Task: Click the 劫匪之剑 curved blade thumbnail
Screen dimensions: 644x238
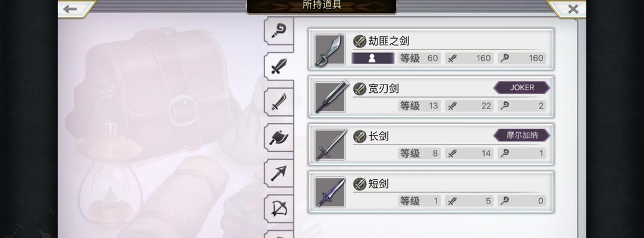Action: pos(330,50)
